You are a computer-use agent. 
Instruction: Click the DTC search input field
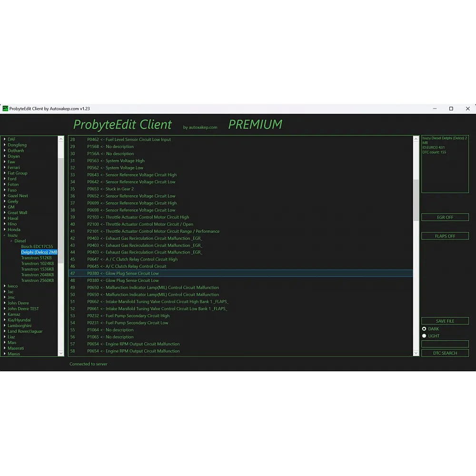coord(445,344)
